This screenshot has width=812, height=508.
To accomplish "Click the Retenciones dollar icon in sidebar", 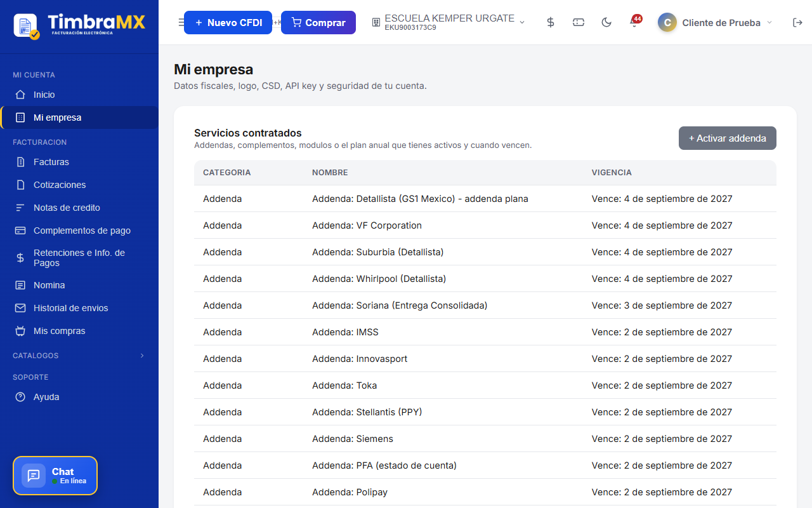I will click(x=20, y=258).
